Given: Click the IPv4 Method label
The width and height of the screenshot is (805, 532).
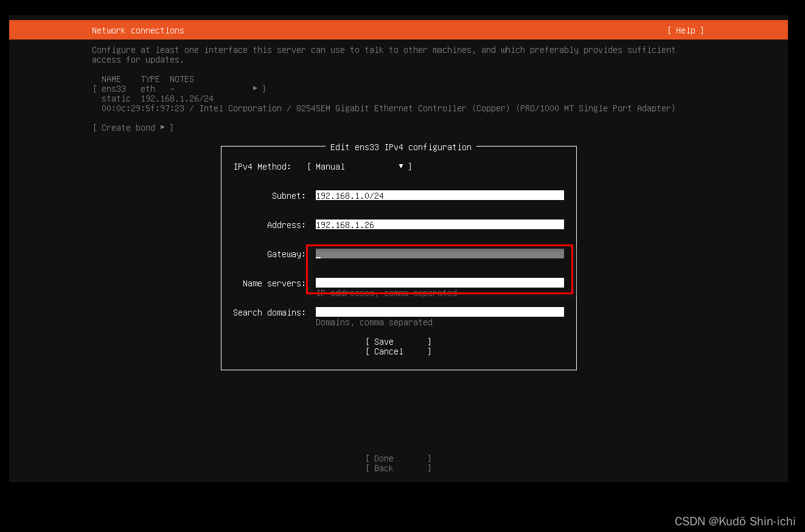Looking at the screenshot, I should 262,167.
